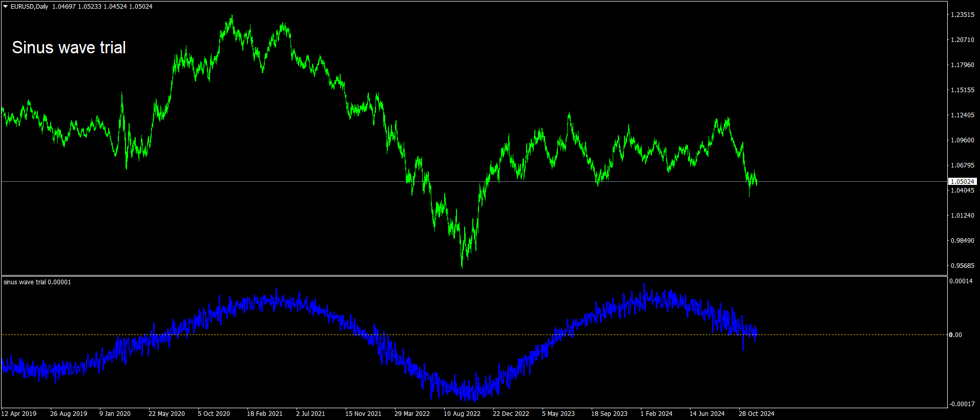Click the 1.06795 price axis label

963,165
